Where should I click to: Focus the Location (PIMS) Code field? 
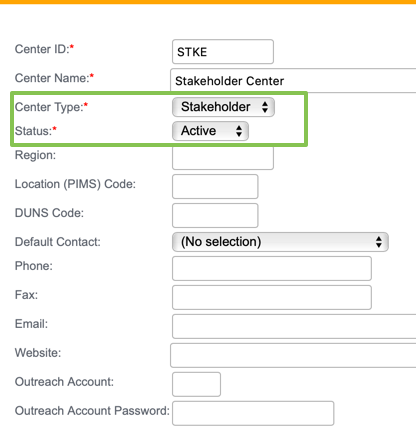[x=215, y=186]
